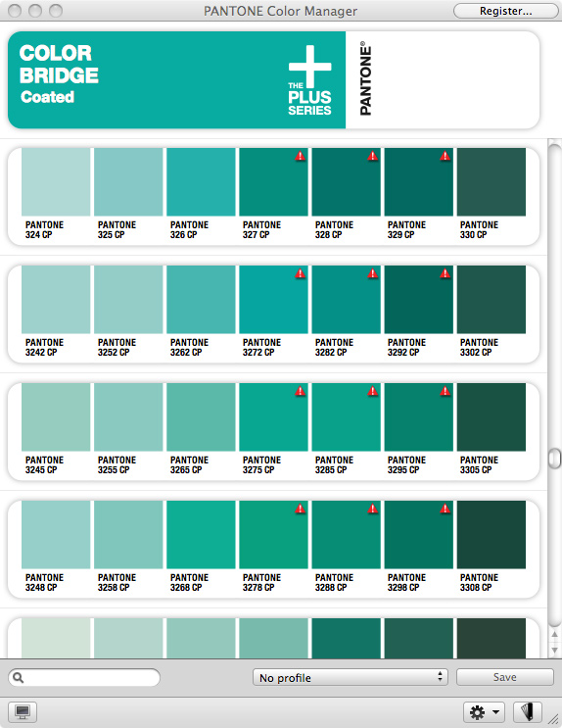Click the warning icon on PANTONE 327 CP

(x=301, y=156)
